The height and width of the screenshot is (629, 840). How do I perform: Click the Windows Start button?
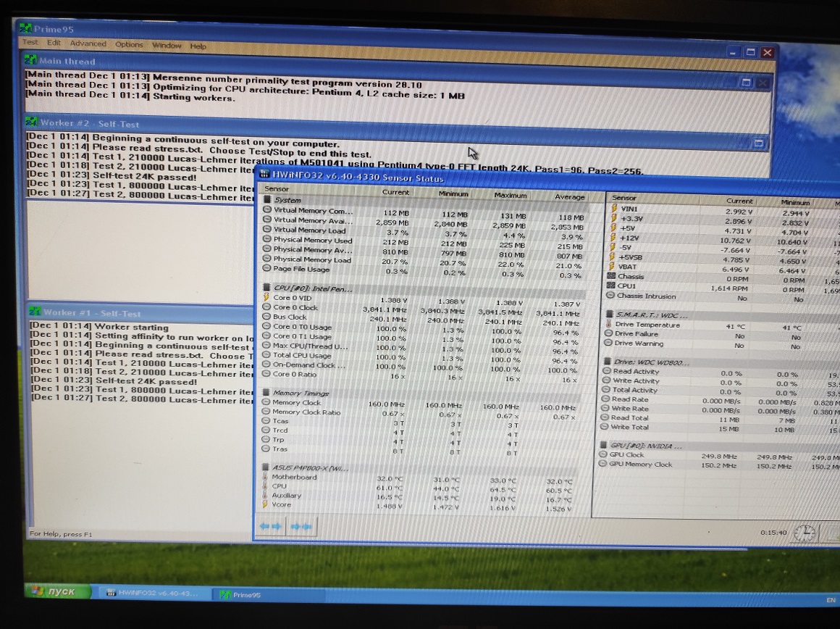pos(58,591)
